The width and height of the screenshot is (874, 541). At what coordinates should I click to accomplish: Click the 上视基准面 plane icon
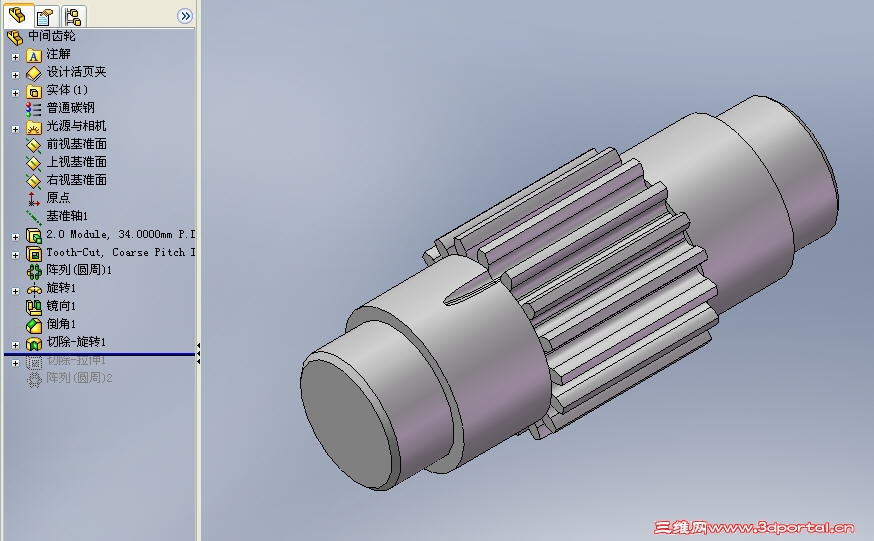coord(33,163)
